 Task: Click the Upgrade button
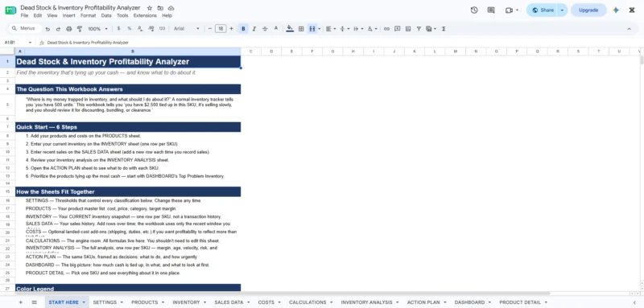coord(588,10)
